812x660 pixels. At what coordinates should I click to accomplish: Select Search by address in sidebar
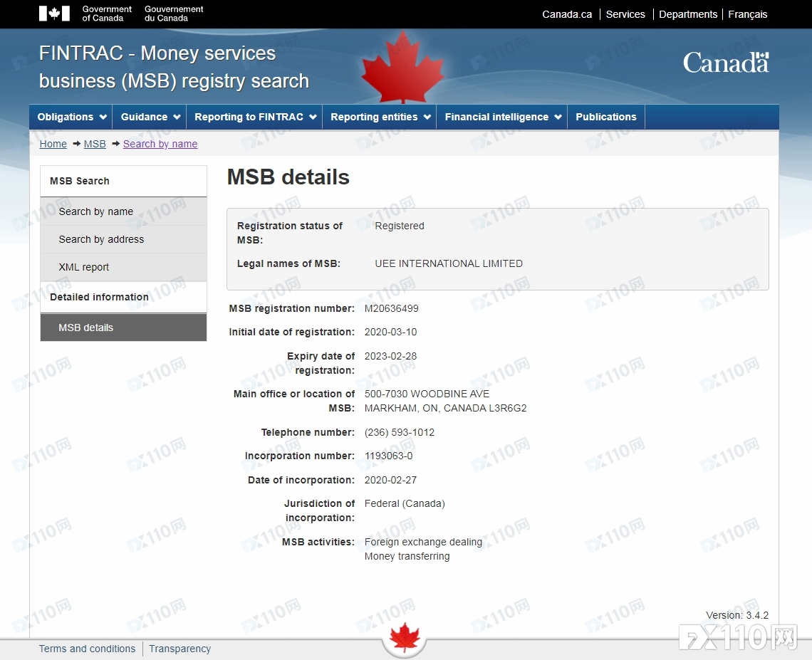tap(123, 239)
